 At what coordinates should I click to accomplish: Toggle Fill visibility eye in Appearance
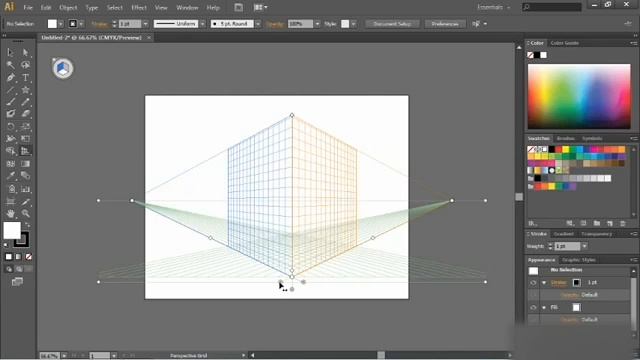point(533,307)
